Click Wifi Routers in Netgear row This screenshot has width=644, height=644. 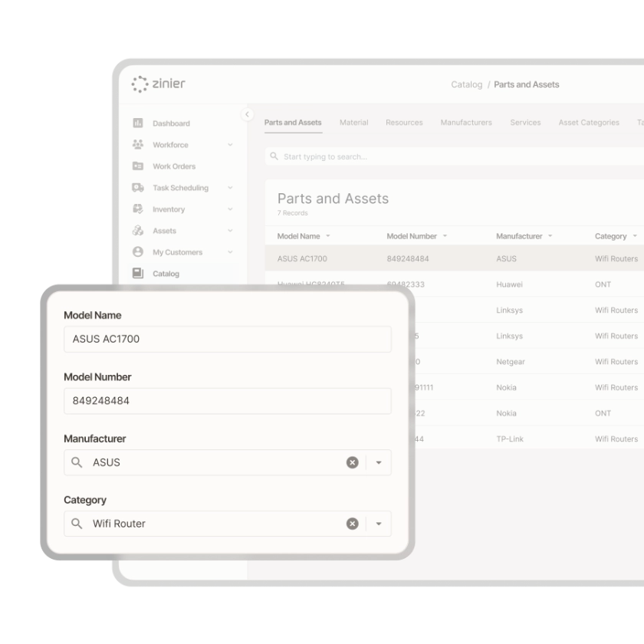616,362
